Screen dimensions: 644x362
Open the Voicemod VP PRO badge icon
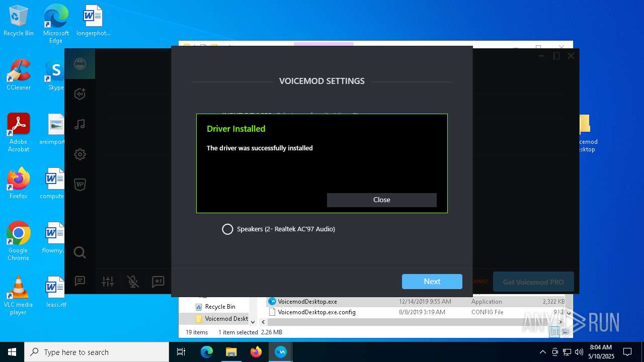coord(79,185)
